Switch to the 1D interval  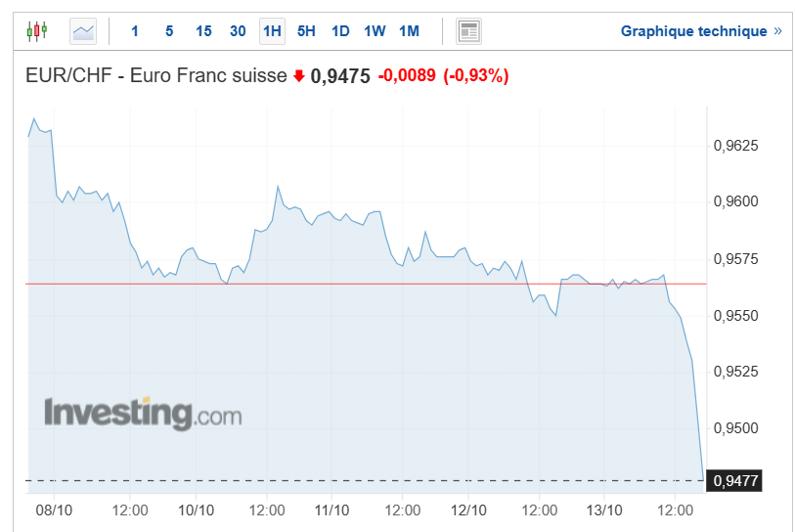pos(340,31)
